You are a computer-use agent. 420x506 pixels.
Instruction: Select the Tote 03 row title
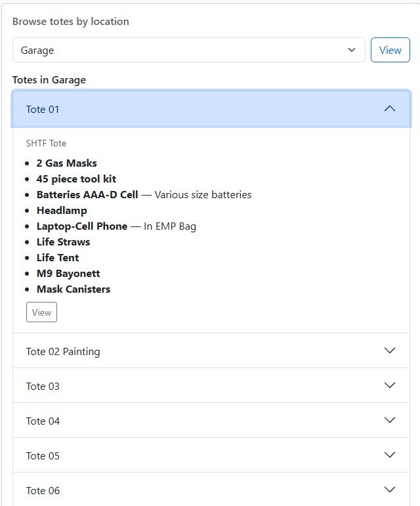click(x=43, y=387)
